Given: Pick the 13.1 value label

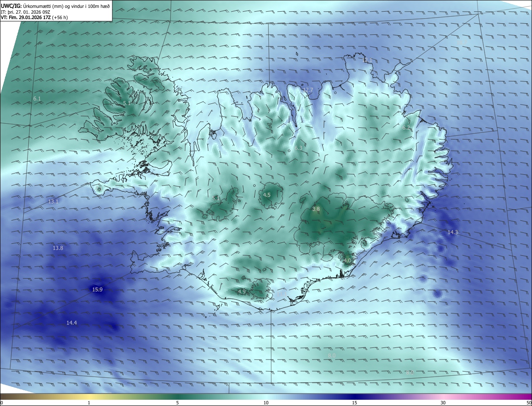Looking at the screenshot, I should pyautogui.click(x=53, y=201).
